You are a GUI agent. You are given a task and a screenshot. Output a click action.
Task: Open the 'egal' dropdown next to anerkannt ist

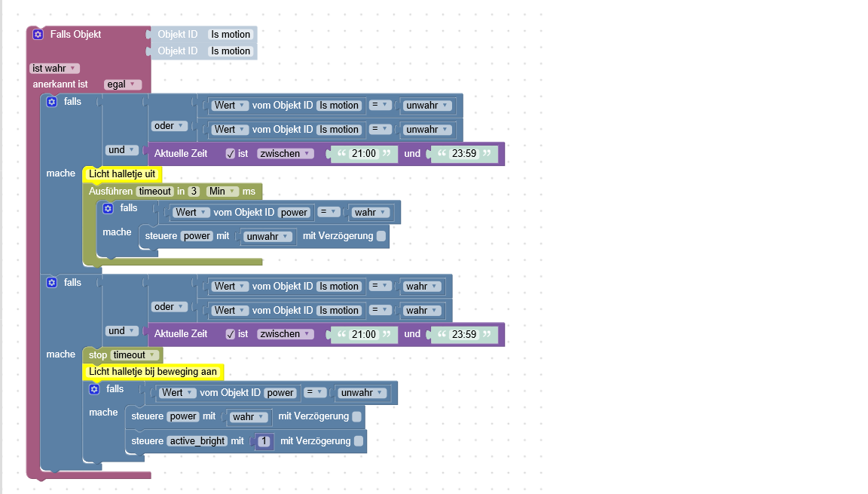click(122, 84)
